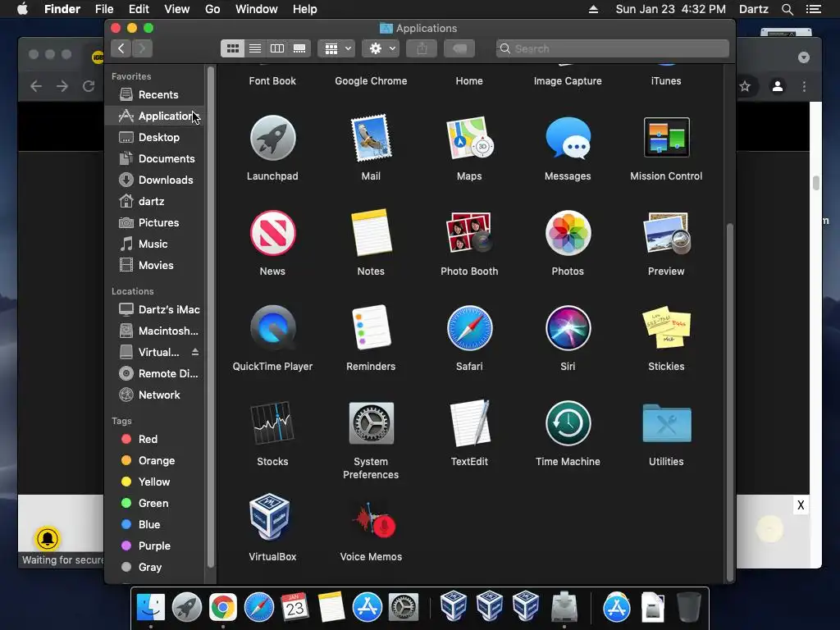Open the group-by arrangement dropdown
This screenshot has width=840, height=630.
tap(336, 48)
